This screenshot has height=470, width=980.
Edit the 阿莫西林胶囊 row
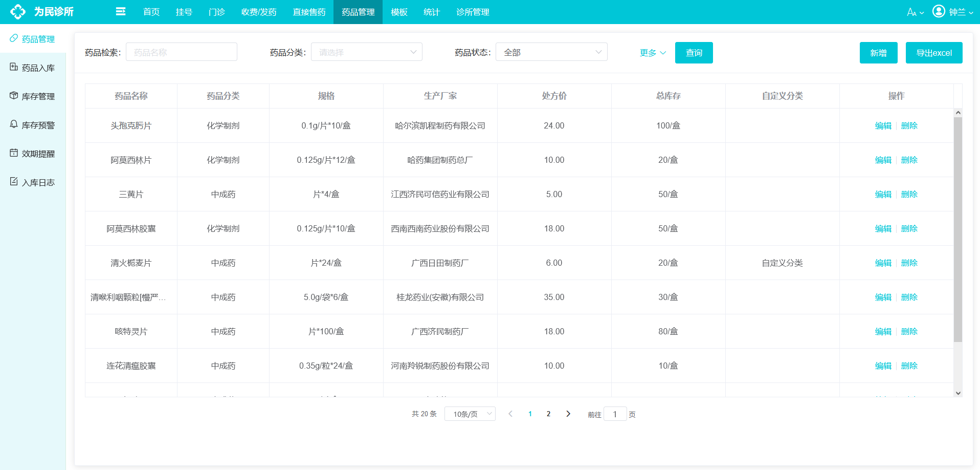[883, 228]
